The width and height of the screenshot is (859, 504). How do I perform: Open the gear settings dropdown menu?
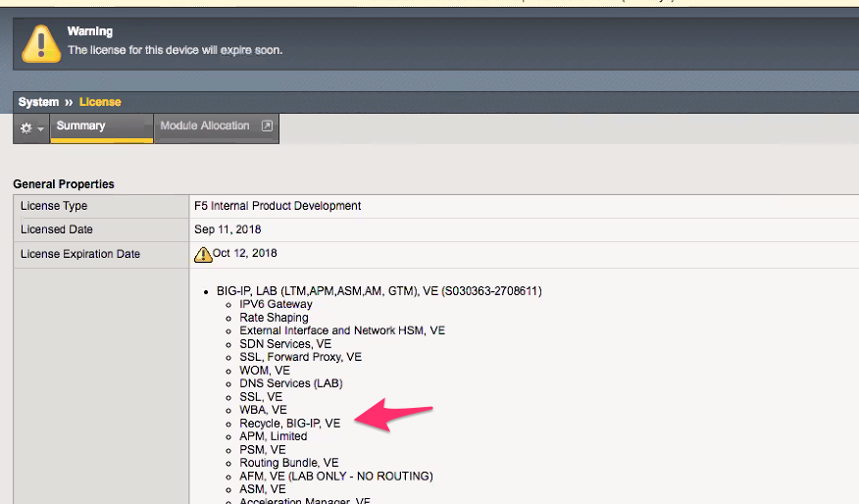(x=31, y=128)
